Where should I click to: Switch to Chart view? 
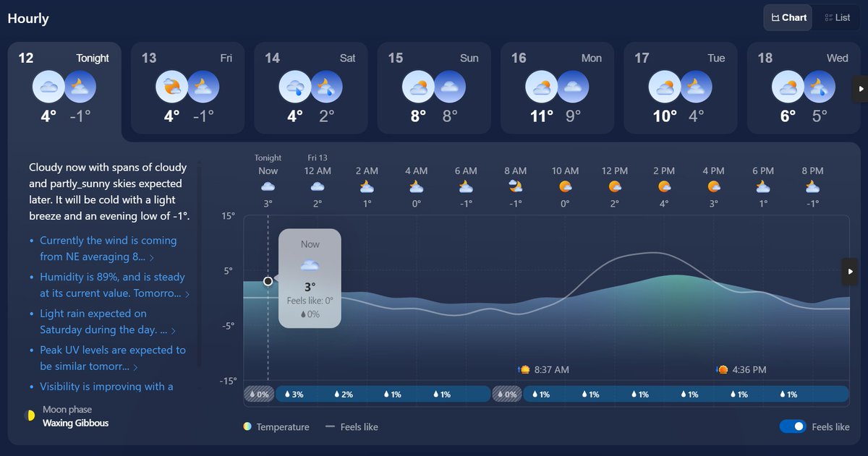[788, 17]
